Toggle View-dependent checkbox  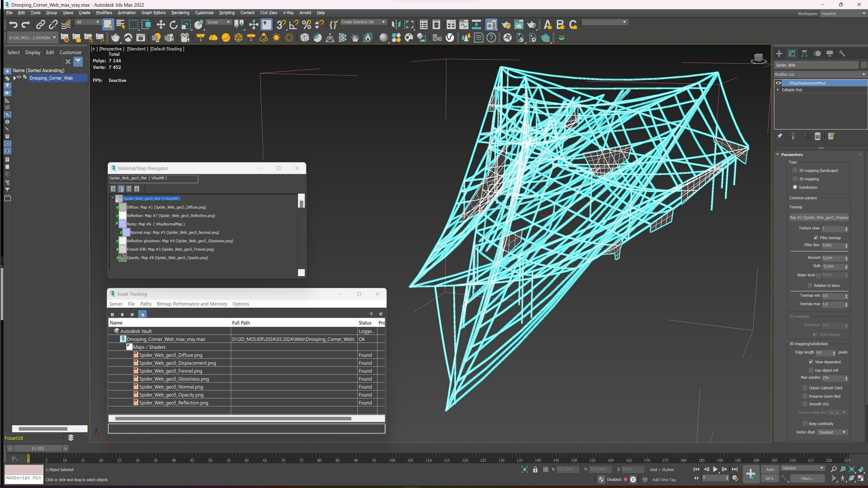pyautogui.click(x=811, y=362)
